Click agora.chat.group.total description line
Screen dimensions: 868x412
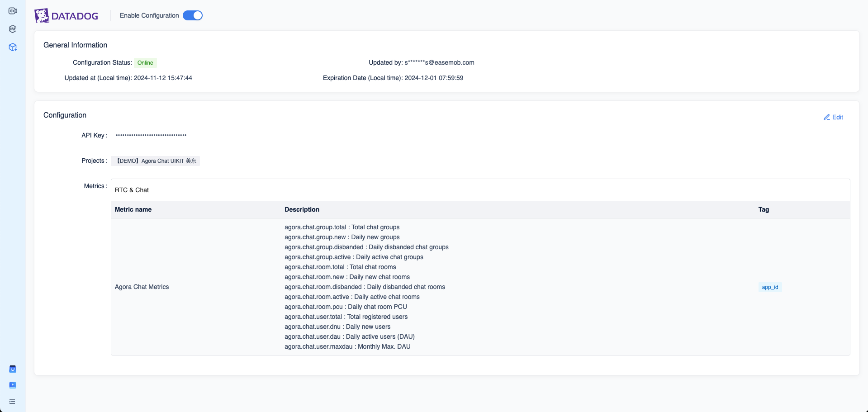342,227
